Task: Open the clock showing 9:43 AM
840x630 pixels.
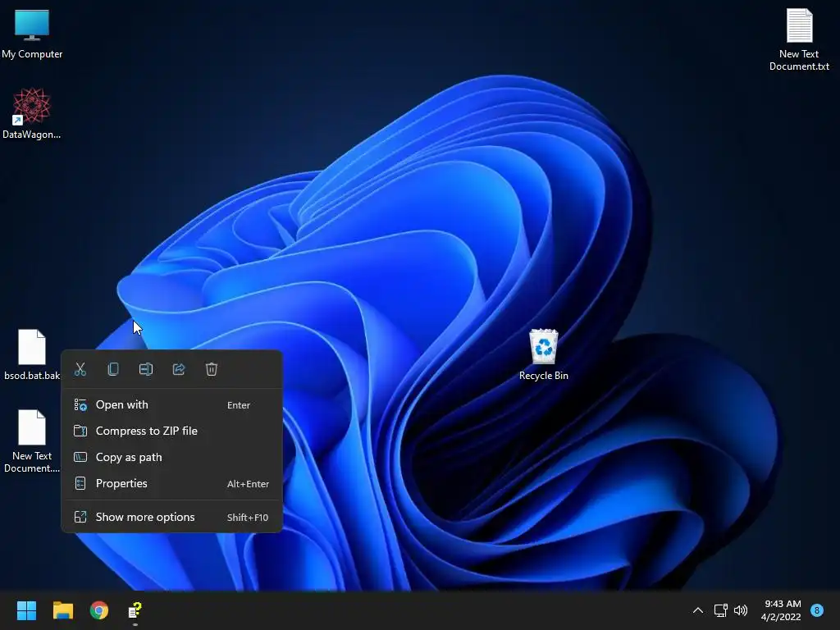Action: pyautogui.click(x=781, y=610)
